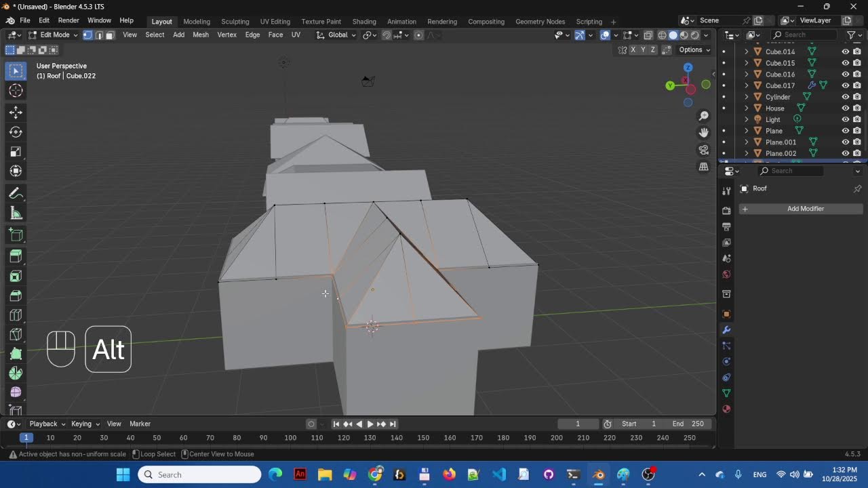Open the Material properties tab icon
Screen dimensions: 868x488
pyautogui.click(x=726, y=409)
